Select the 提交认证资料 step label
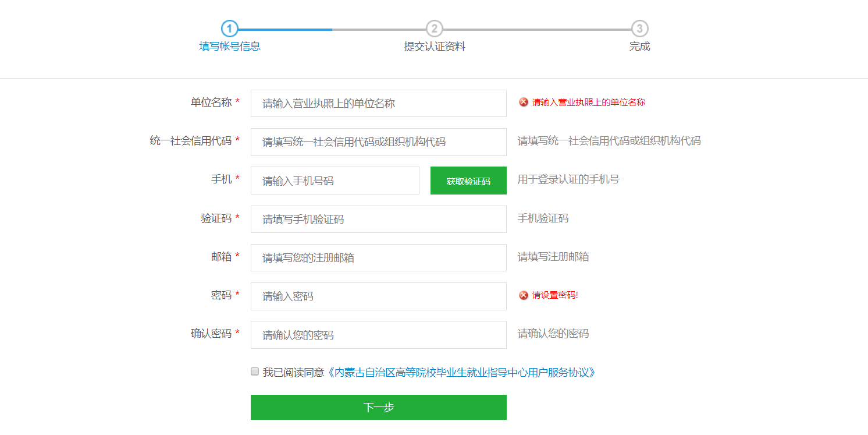Image resolution: width=868 pixels, height=435 pixels. point(435,47)
